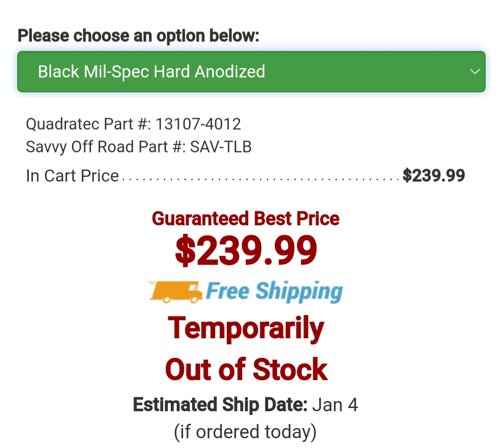This screenshot has width=501, height=448.
Task: Click the Guaranteed Best Price heading
Action: coord(246,218)
